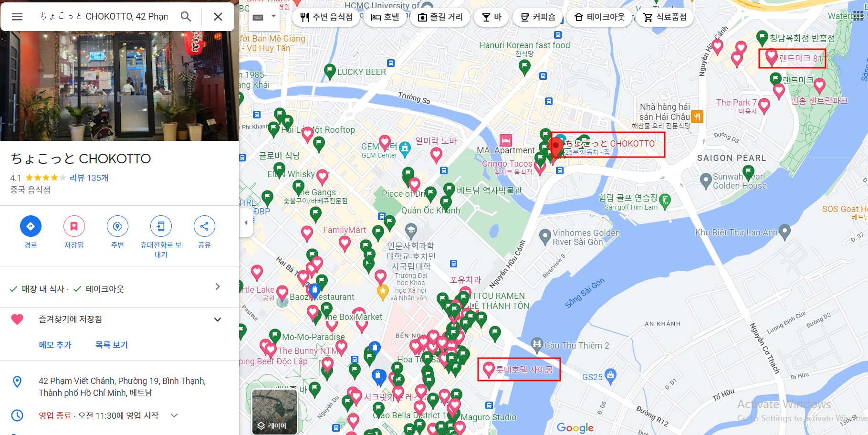Image resolution: width=868 pixels, height=435 pixels.
Task: Expand dine-in and takeout service options
Action: pyautogui.click(x=218, y=286)
